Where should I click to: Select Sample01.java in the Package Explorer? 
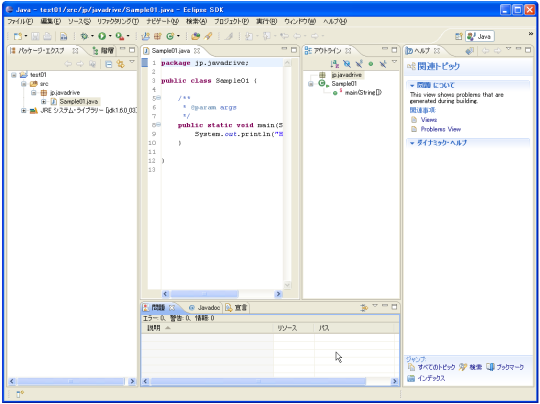tap(79, 102)
